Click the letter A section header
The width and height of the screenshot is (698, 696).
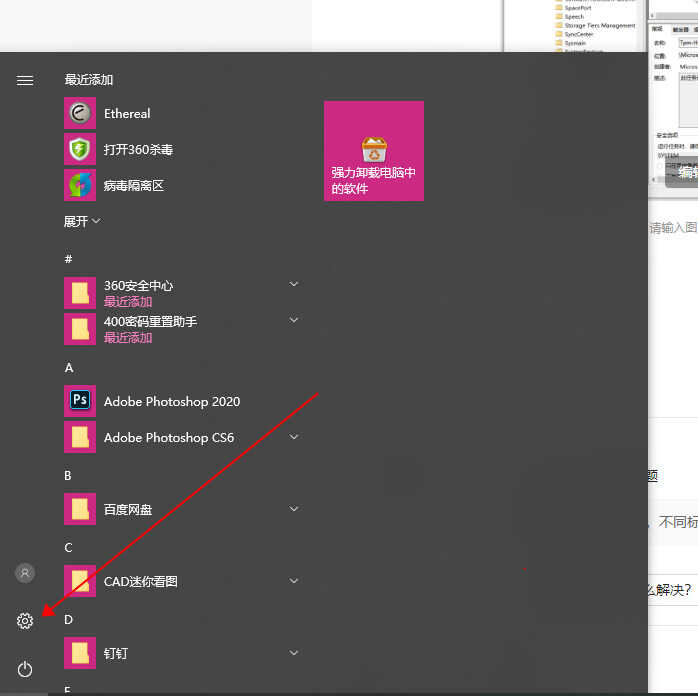coord(69,368)
